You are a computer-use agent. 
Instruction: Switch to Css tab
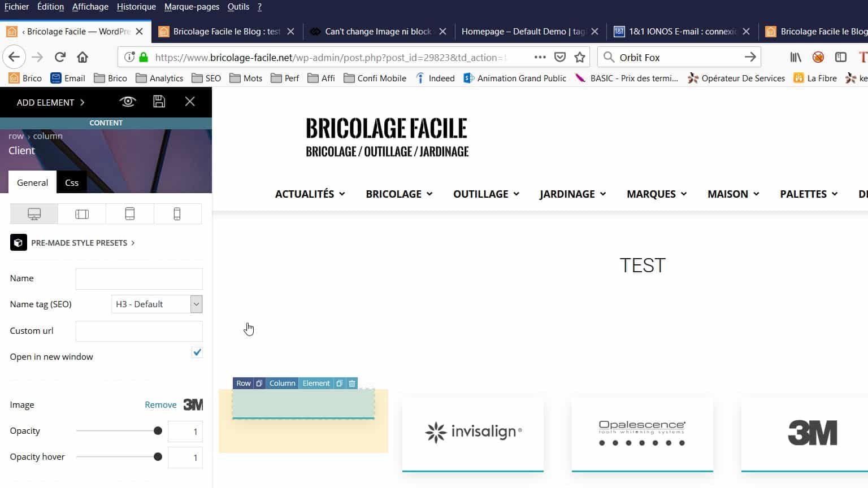(72, 182)
